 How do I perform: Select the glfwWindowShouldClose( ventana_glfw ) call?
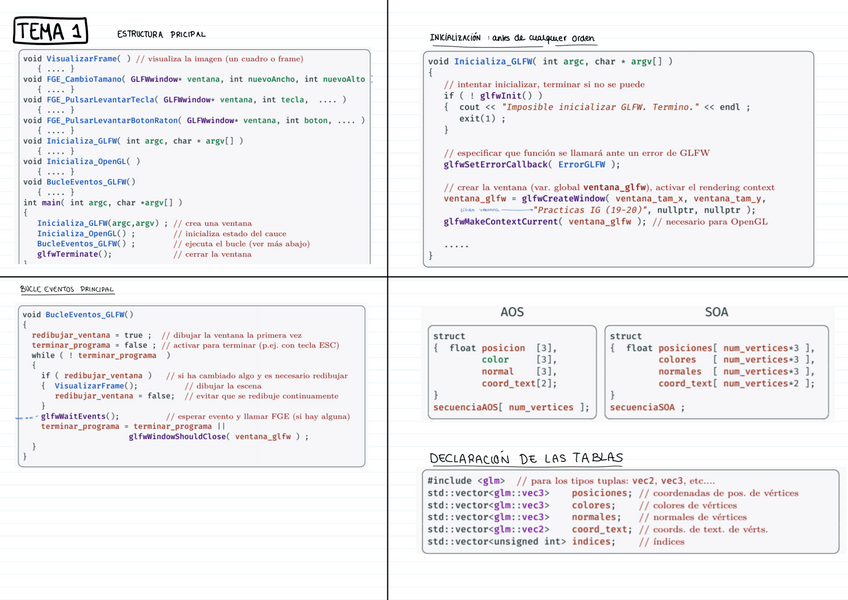pos(218,436)
